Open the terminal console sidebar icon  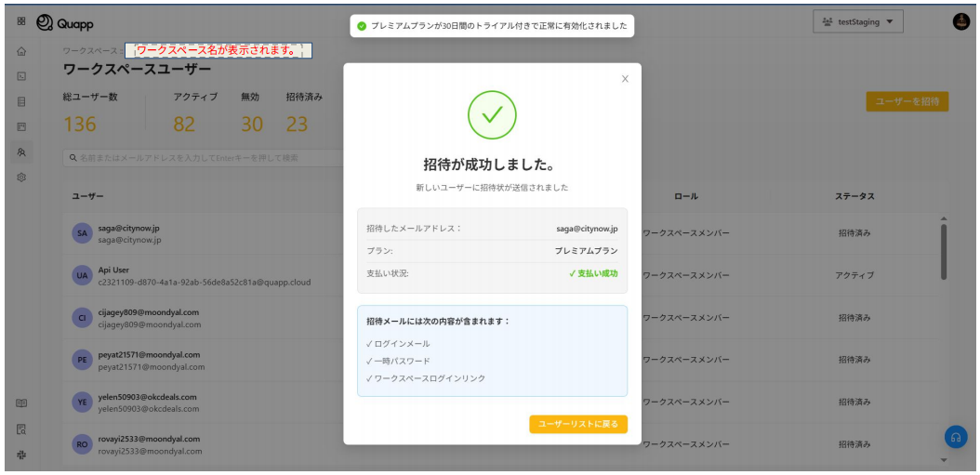click(x=21, y=76)
